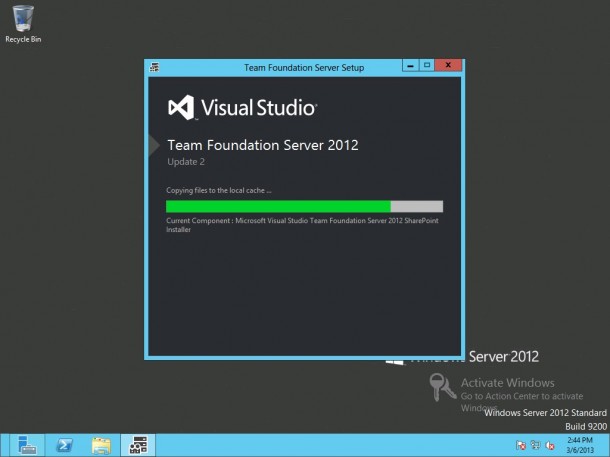610x457 pixels.
Task: Select Team Foundation Server Setup taskbar icon
Action: point(138,445)
